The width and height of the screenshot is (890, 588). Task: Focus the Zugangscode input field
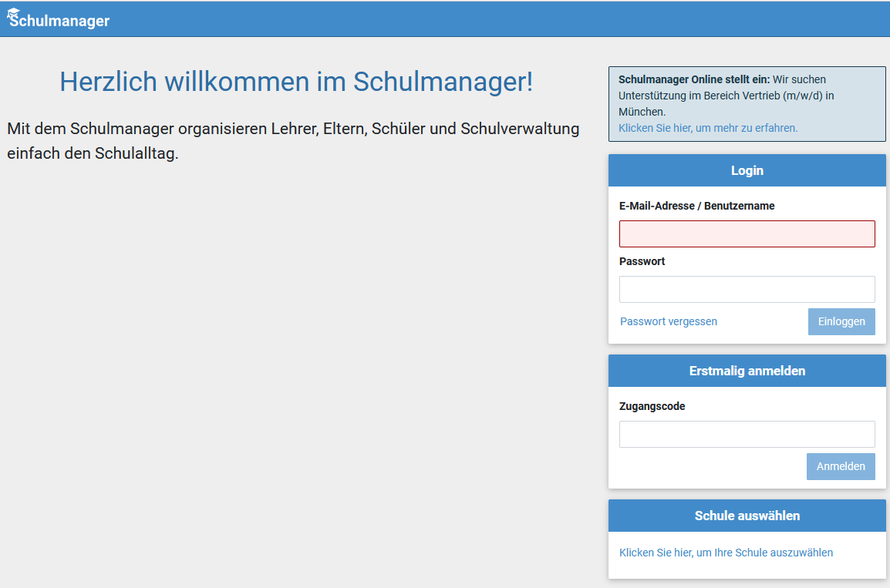coord(747,434)
